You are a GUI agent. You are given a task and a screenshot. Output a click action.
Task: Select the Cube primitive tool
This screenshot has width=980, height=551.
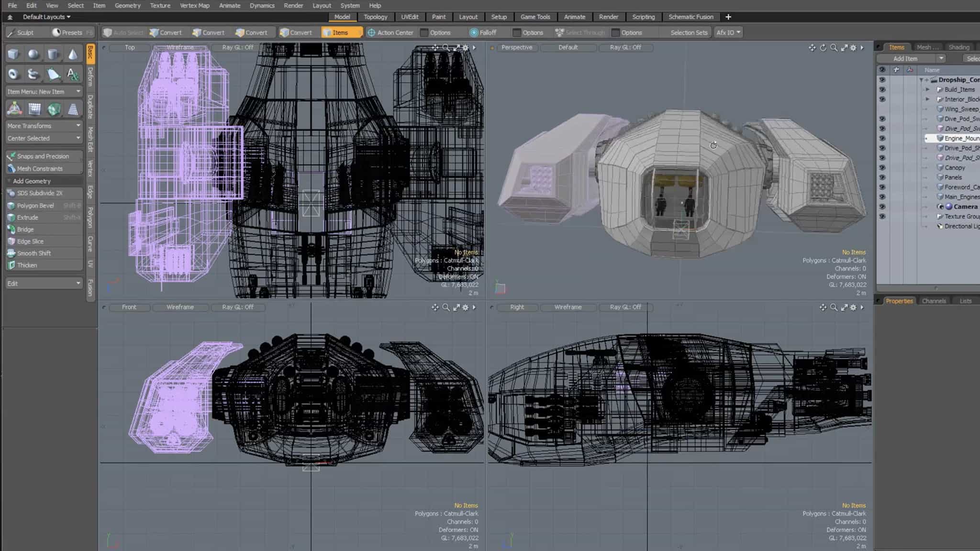(13, 54)
